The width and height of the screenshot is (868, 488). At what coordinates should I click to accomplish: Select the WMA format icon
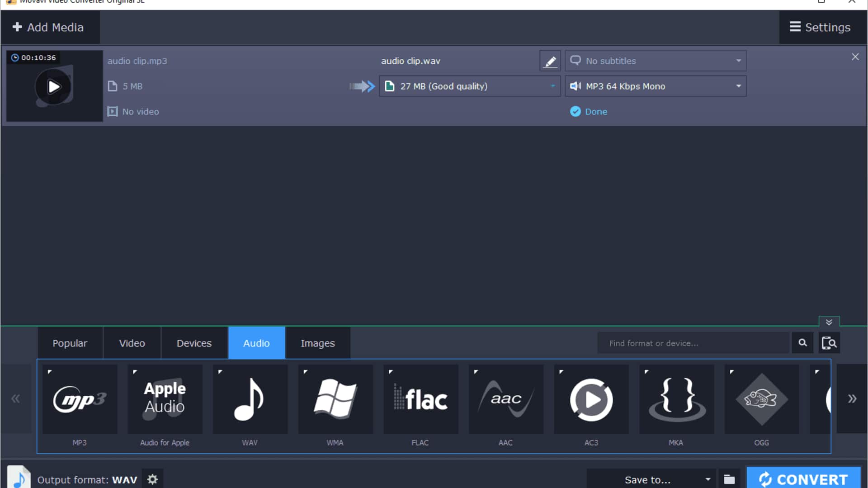click(335, 399)
